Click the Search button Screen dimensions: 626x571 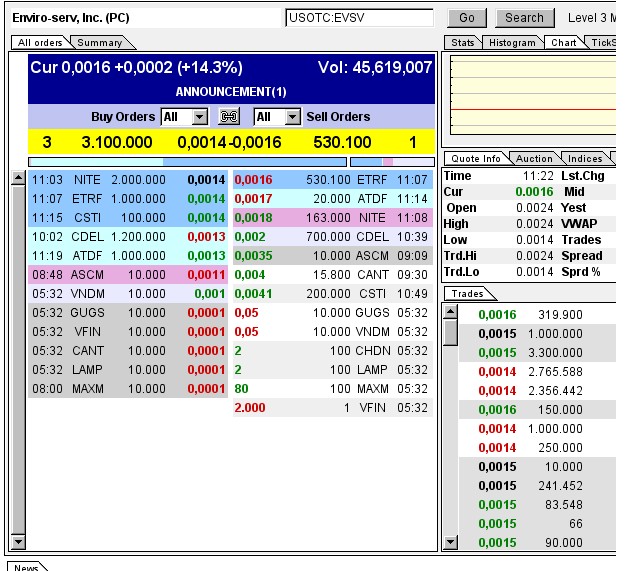[x=525, y=18]
